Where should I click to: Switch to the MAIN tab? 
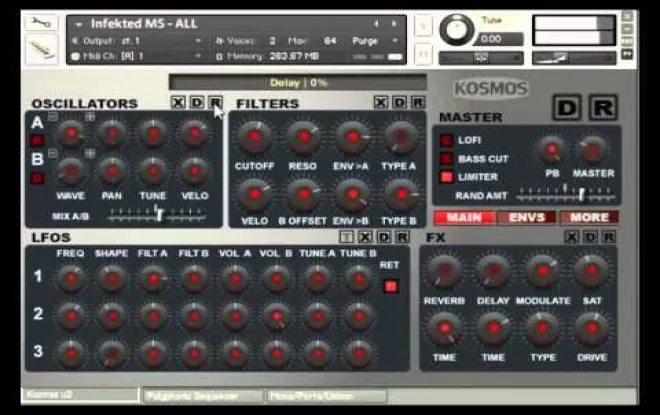464,217
